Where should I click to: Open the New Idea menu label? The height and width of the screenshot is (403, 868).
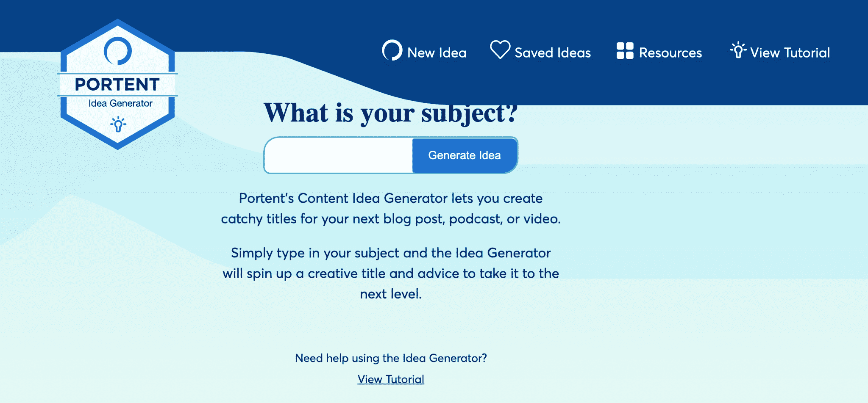coord(437,53)
